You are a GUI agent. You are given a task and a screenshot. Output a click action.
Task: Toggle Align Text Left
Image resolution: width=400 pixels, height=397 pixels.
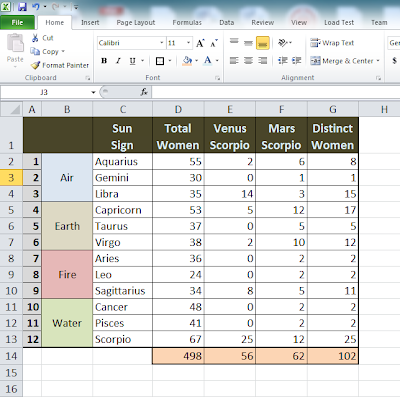tap(234, 61)
